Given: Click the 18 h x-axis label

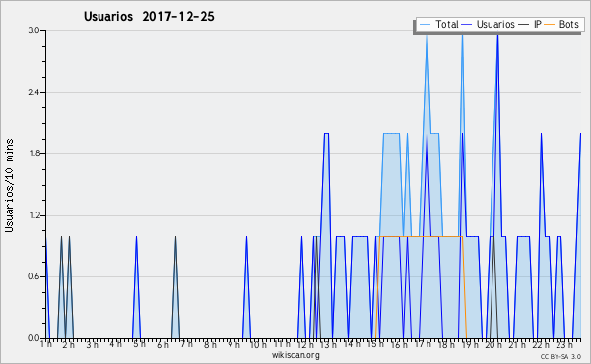Looking at the screenshot, I should [x=446, y=344].
